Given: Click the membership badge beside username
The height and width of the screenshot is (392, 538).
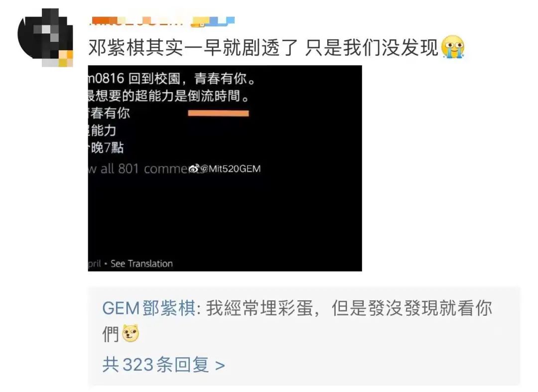Looking at the screenshot, I should pyautogui.click(x=213, y=21).
